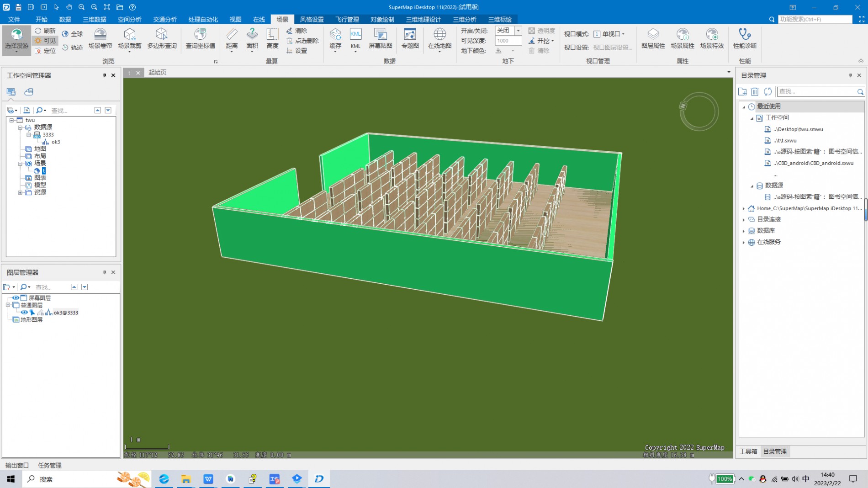Switch to the 风格设置 ribbon tab
Viewport: 868px width, 488px height.
tap(312, 19)
